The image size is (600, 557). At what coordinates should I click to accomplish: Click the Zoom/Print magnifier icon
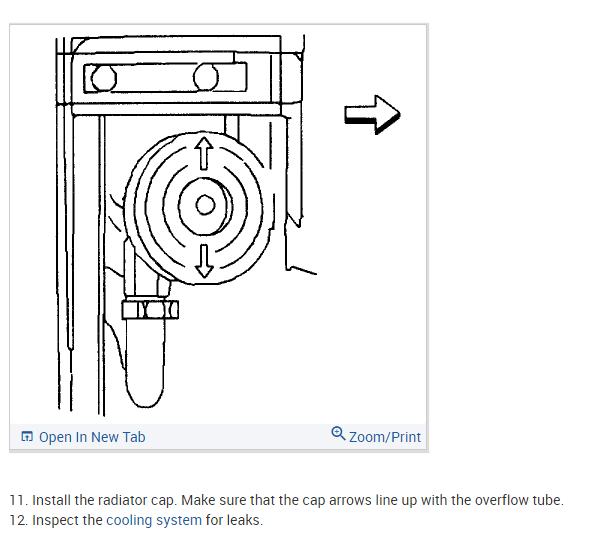coord(338,433)
